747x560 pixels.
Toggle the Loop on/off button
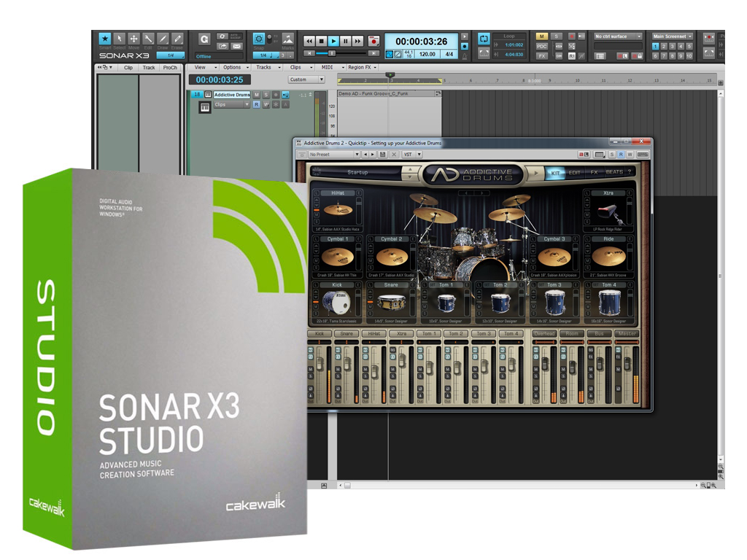click(x=484, y=37)
